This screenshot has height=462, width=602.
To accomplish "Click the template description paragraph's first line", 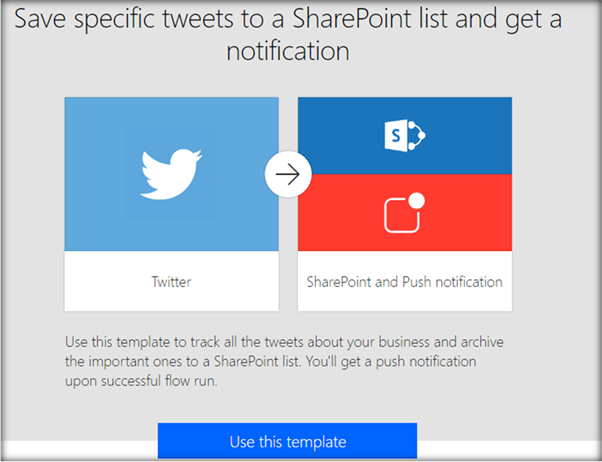I will 284,342.
